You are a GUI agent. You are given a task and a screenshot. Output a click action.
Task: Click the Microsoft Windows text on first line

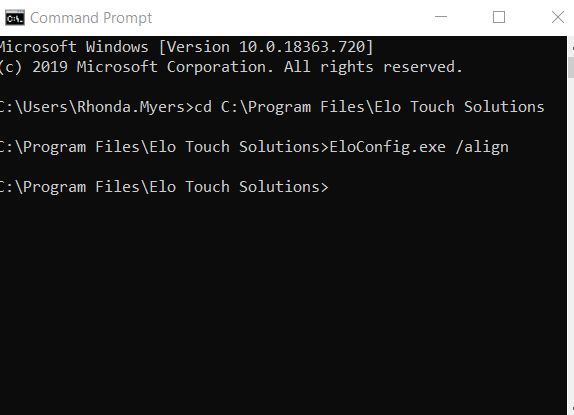click(x=73, y=47)
